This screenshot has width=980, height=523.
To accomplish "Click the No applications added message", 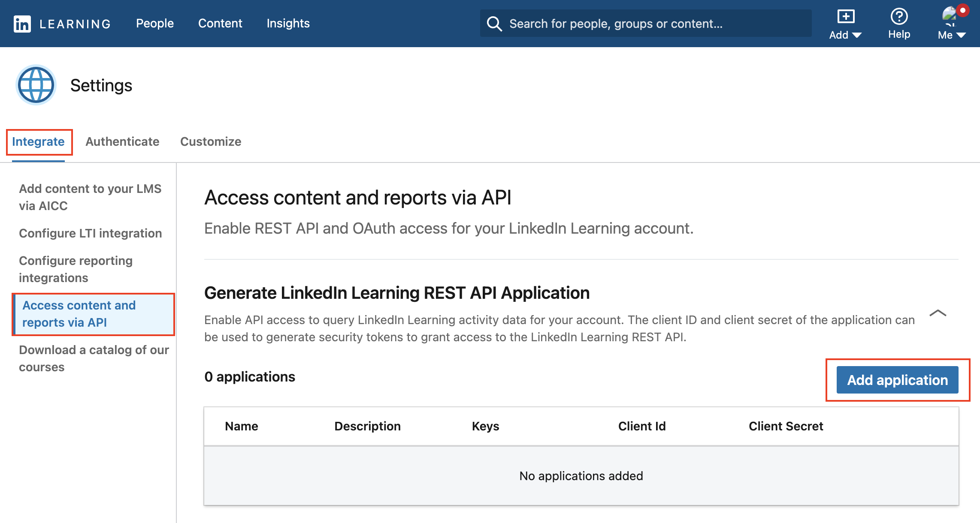I will pyautogui.click(x=581, y=476).
